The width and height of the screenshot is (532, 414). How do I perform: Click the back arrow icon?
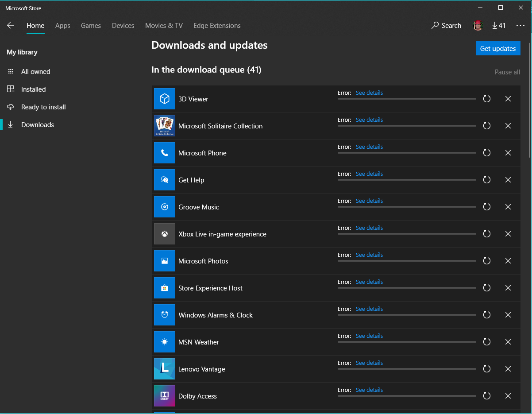(11, 26)
